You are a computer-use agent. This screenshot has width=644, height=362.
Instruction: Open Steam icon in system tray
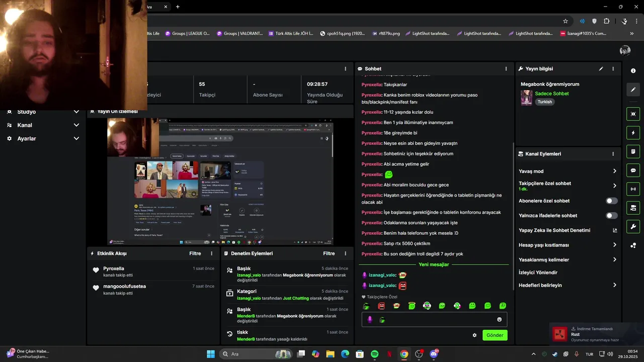coord(555,354)
